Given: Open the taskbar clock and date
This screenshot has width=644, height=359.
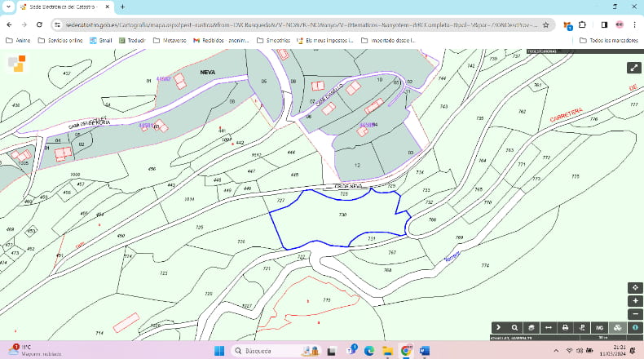Looking at the screenshot, I should coord(612,350).
